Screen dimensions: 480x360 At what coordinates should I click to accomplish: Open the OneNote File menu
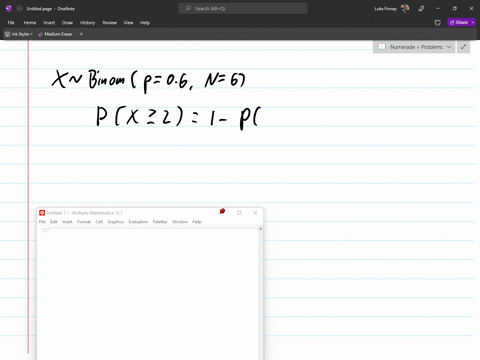click(11, 23)
